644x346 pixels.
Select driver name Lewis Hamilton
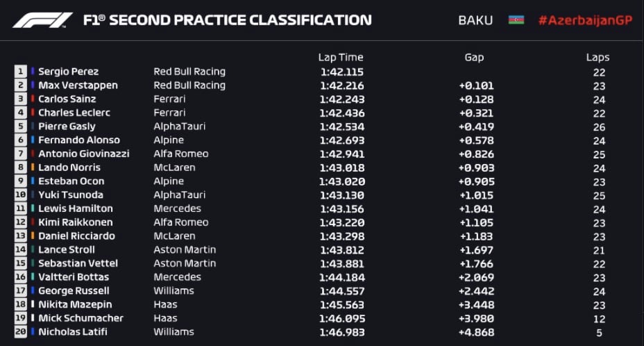click(75, 208)
